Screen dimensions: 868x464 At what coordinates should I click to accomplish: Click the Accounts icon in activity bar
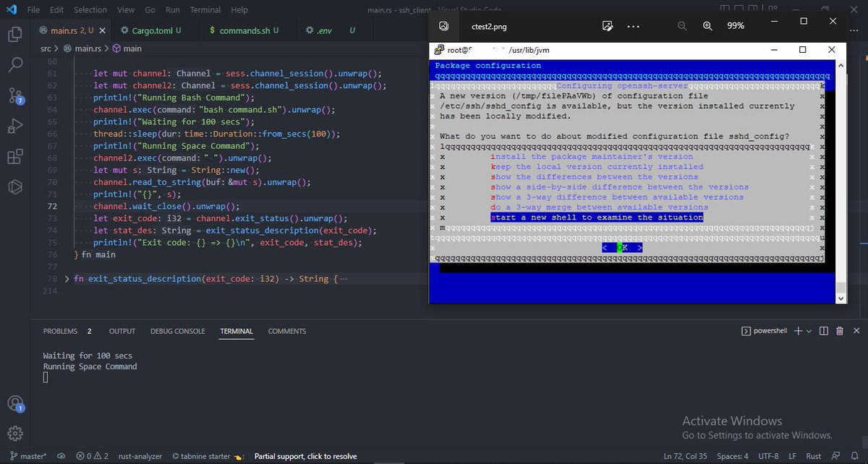[x=15, y=403]
